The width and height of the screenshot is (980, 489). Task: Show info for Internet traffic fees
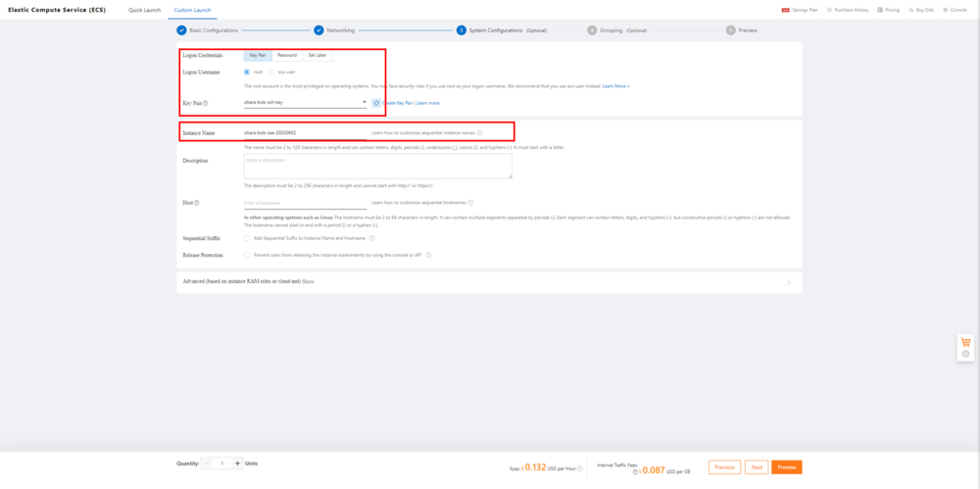click(x=636, y=471)
